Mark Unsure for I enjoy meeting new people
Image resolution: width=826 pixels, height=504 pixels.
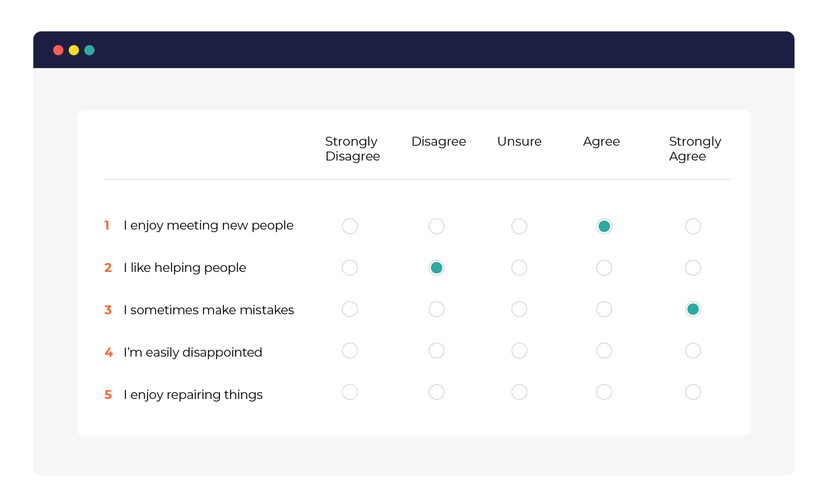[519, 226]
